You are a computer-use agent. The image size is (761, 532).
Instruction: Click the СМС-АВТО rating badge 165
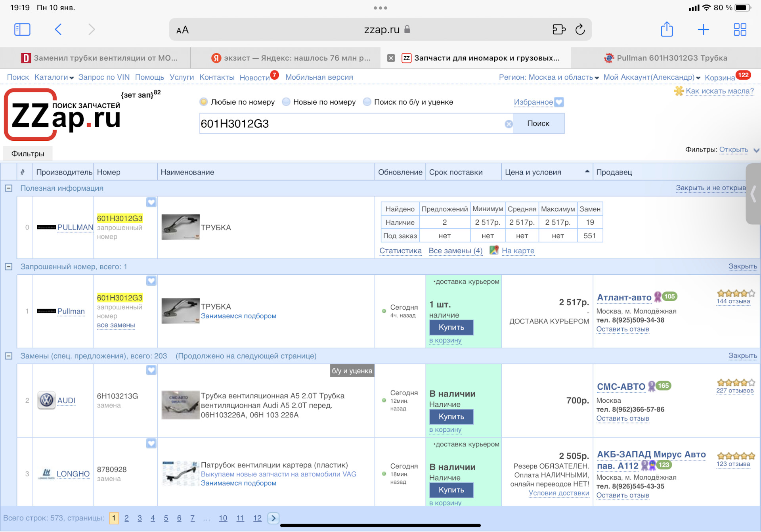point(663,386)
